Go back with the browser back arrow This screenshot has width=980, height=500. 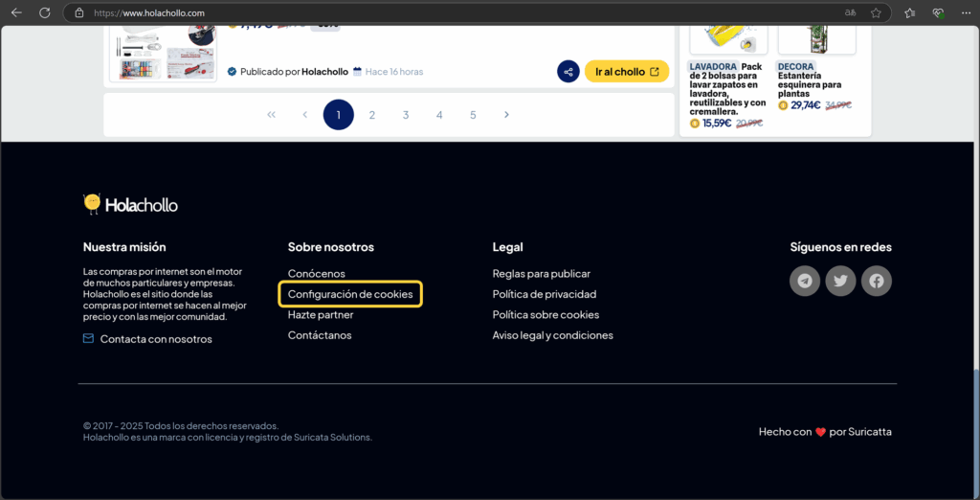(x=16, y=13)
